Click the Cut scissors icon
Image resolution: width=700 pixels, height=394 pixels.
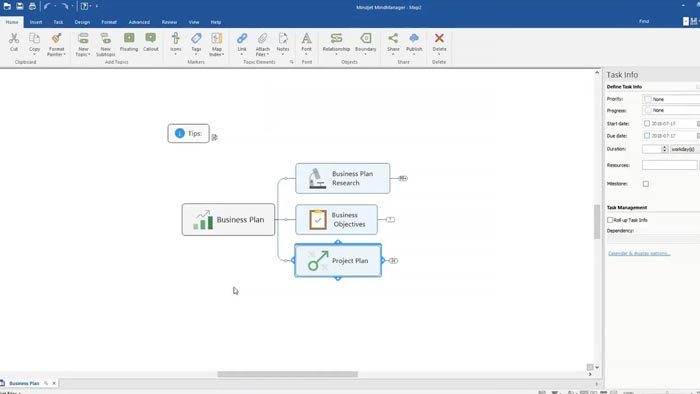14,39
